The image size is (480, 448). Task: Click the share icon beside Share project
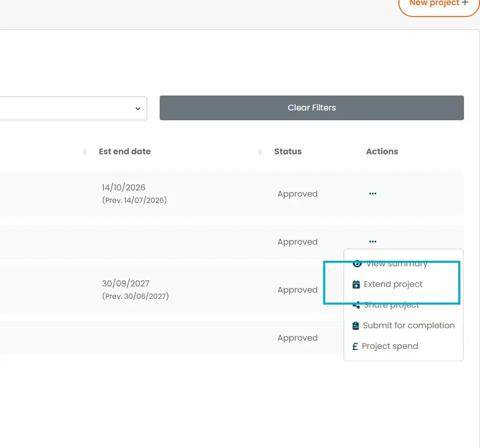(x=356, y=305)
